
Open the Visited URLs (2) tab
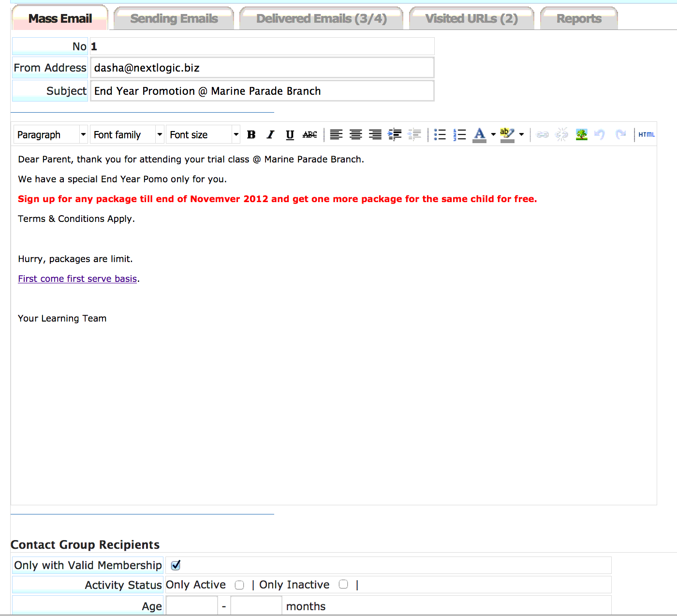pyautogui.click(x=471, y=18)
